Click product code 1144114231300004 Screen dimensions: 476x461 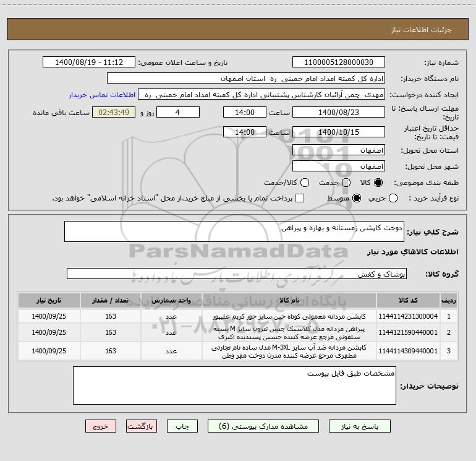[408, 316]
